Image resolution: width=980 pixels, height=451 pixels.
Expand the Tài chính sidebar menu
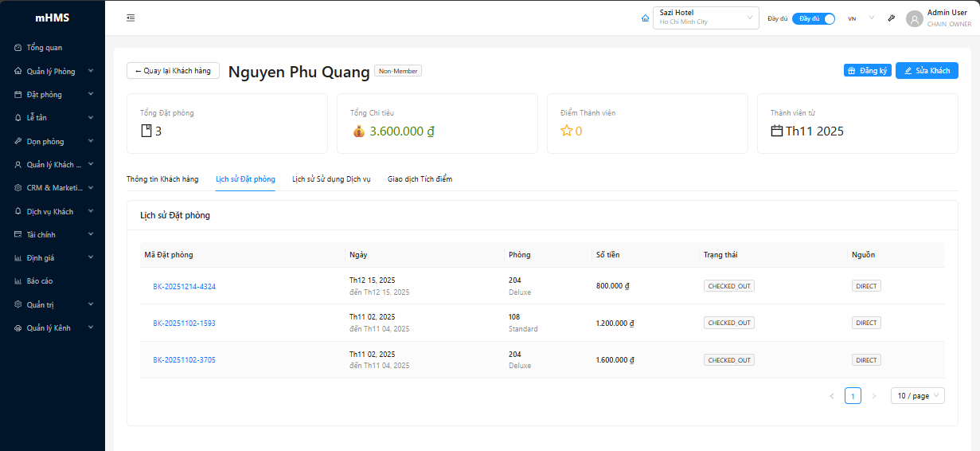pos(53,235)
